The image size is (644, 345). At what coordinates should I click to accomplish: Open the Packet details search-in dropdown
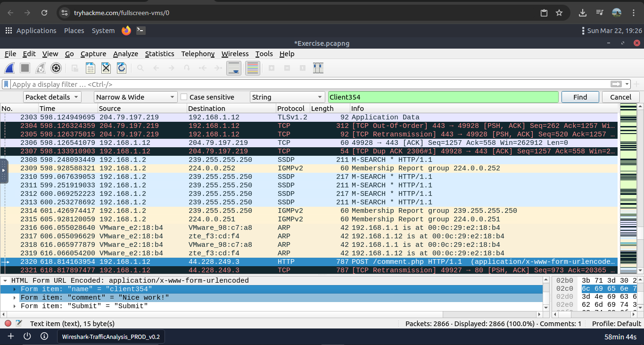pos(52,97)
